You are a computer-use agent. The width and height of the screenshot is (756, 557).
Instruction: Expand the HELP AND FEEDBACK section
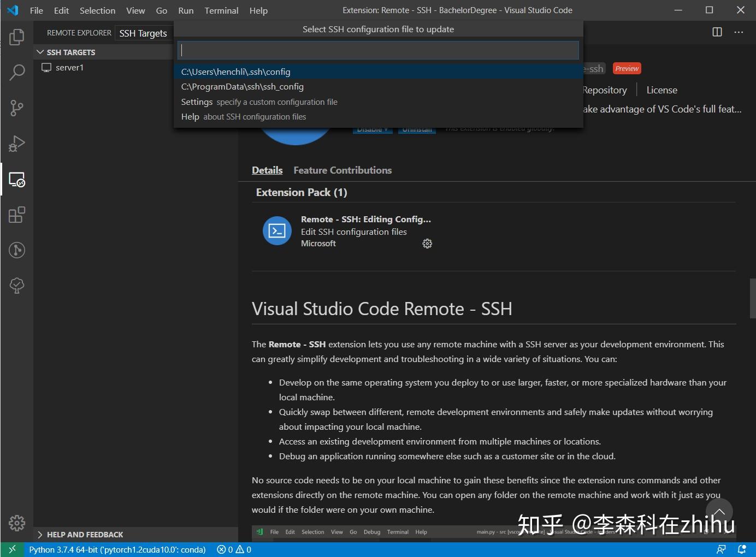(x=41, y=535)
